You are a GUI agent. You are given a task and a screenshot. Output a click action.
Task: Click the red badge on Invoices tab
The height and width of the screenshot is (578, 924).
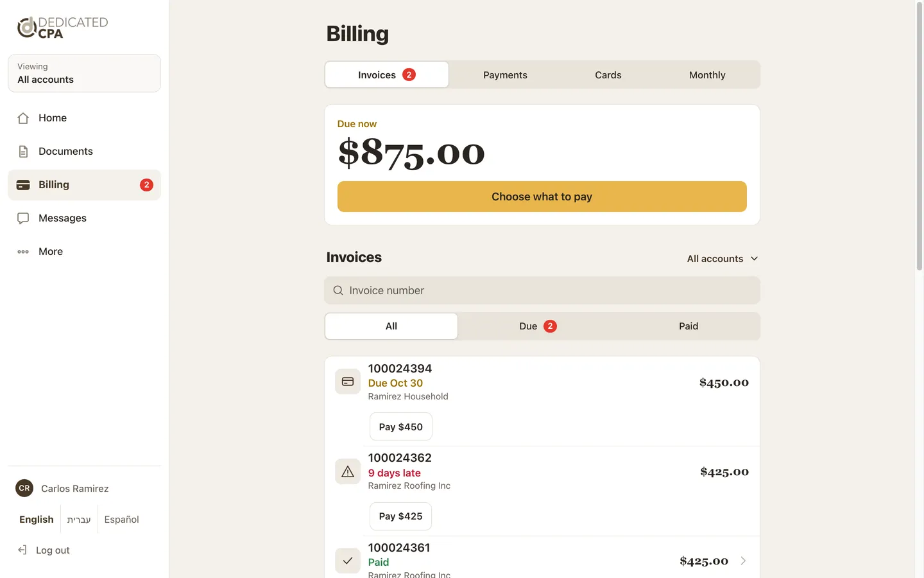(409, 74)
